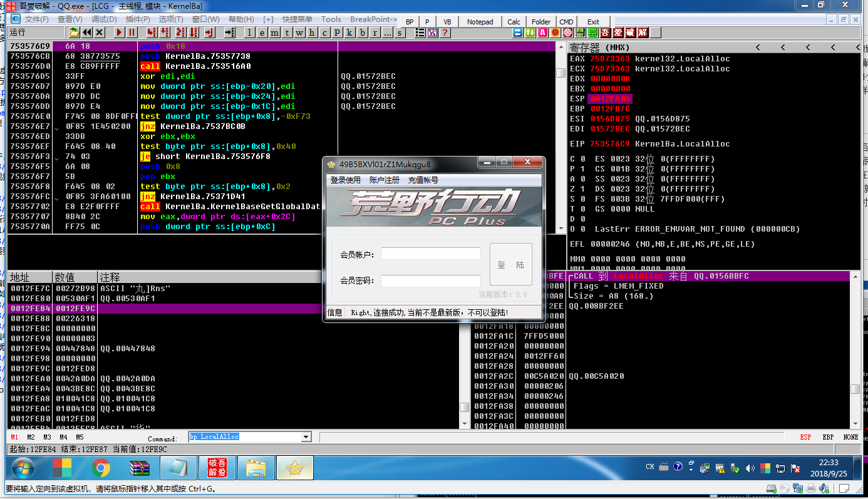Open the Call stack with the 'k' button
This screenshot has width=868, height=499.
coord(349,32)
